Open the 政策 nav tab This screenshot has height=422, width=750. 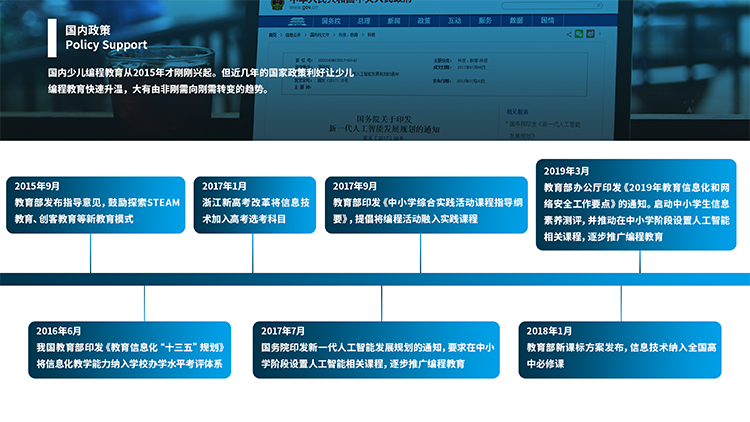(x=424, y=21)
